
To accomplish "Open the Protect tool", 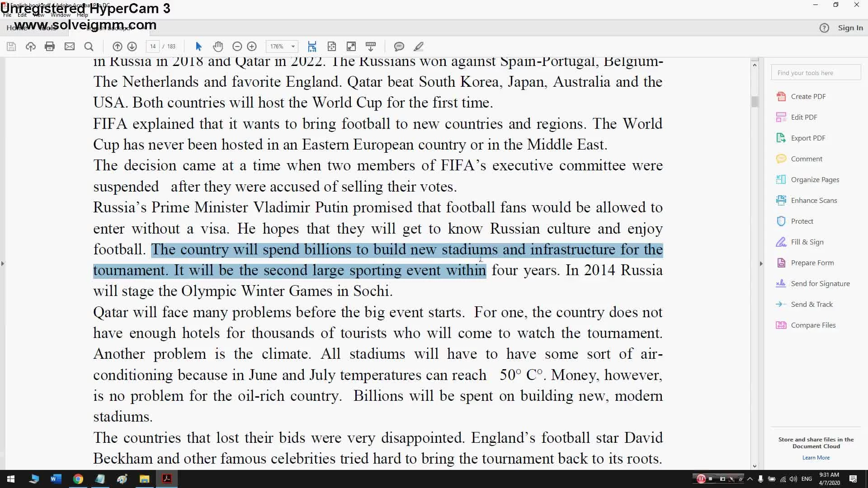I will coord(795,221).
